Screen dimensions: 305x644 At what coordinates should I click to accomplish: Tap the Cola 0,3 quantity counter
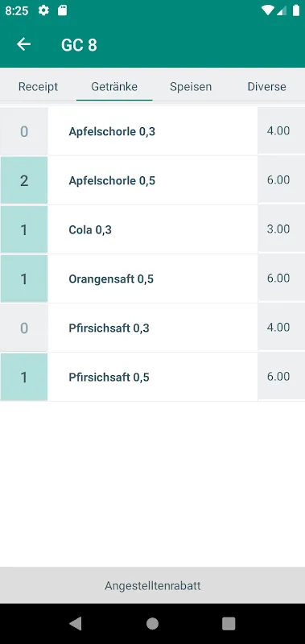24,229
